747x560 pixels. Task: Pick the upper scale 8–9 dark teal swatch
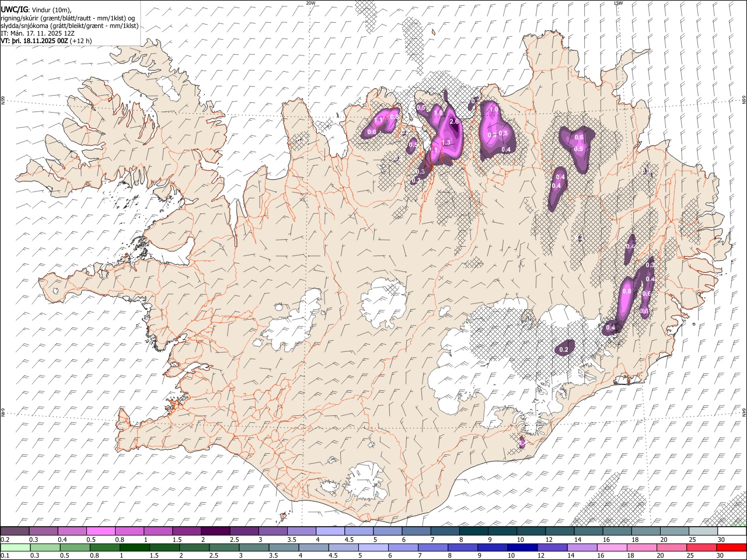click(473, 531)
